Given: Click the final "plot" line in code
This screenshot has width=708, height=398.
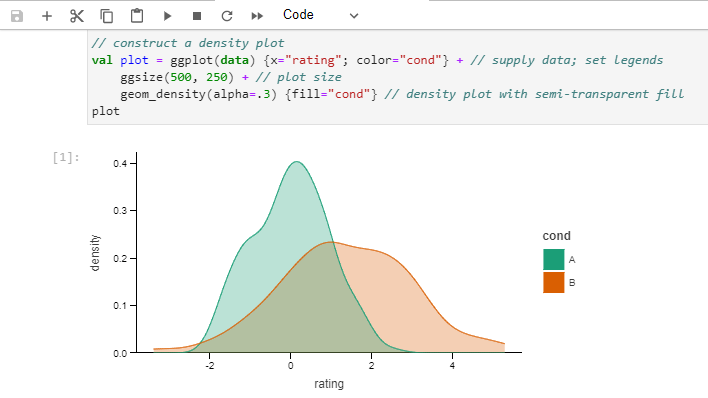Looking at the screenshot, I should click(x=106, y=111).
